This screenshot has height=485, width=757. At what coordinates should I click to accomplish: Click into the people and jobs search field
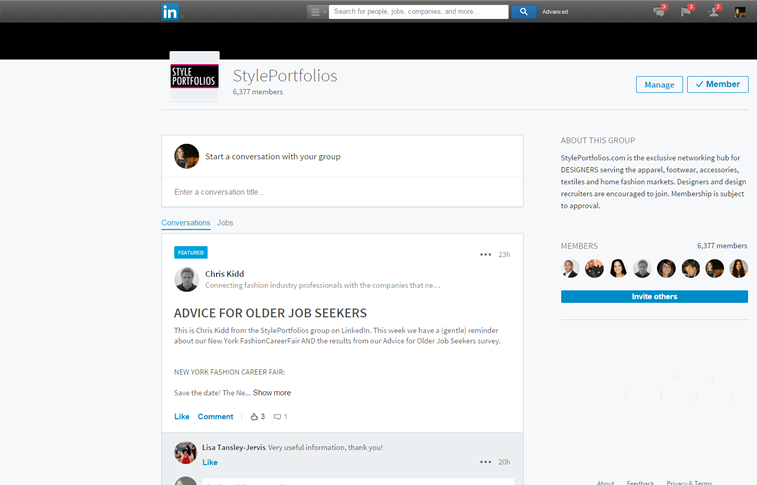click(419, 12)
